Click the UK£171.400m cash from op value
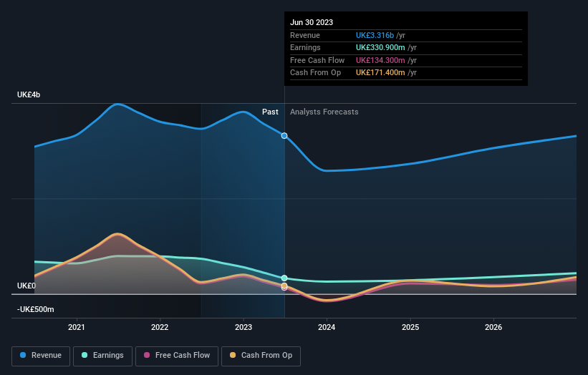The width and height of the screenshot is (588, 375). 380,73
